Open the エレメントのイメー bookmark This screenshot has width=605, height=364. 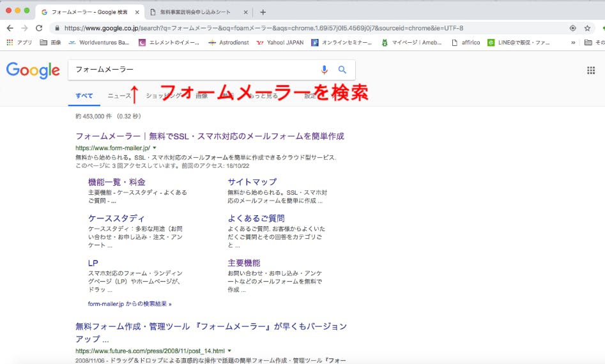click(x=169, y=42)
